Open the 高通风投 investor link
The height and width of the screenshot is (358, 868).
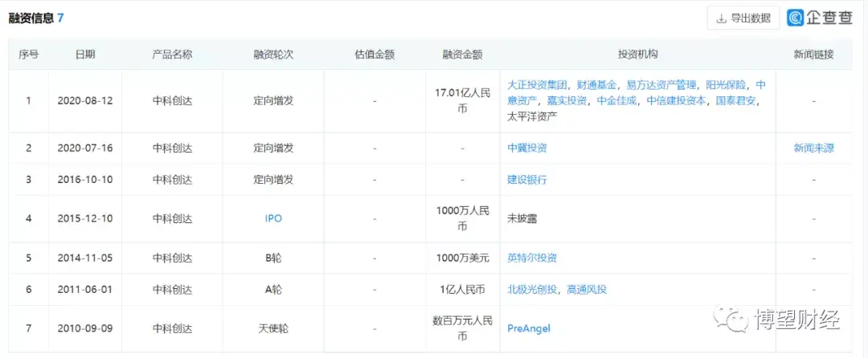coord(587,290)
